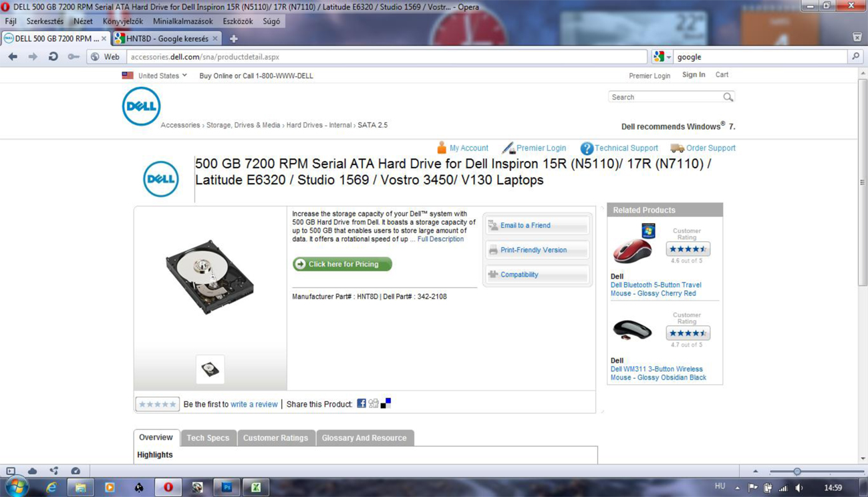This screenshot has width=868, height=497.
Task: Select the Overview tab
Action: (x=156, y=438)
